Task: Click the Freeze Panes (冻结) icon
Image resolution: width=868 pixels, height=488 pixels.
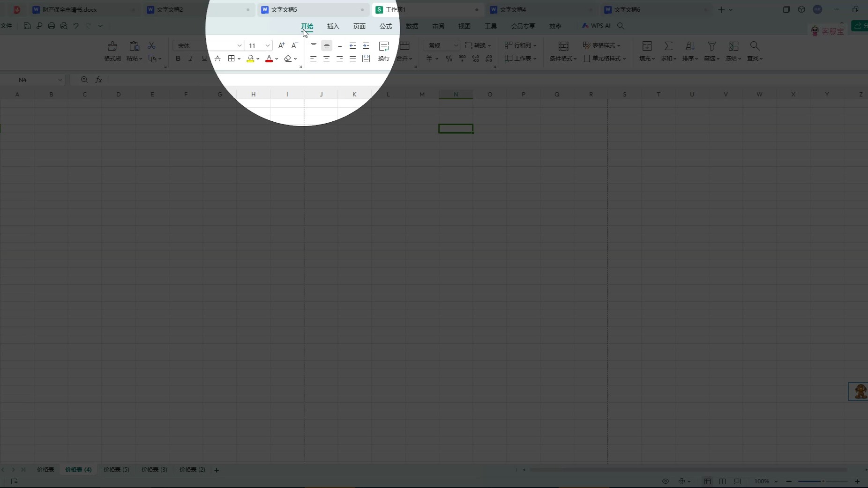Action: tap(733, 46)
